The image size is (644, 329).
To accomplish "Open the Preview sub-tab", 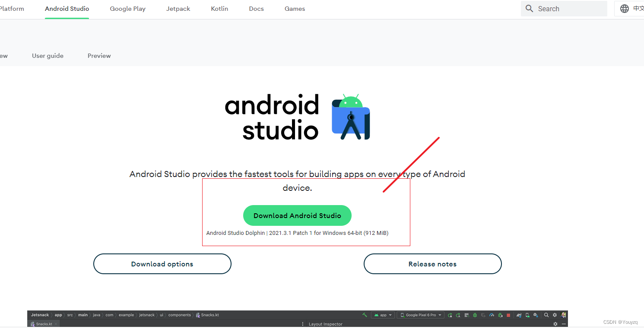I will [99, 56].
